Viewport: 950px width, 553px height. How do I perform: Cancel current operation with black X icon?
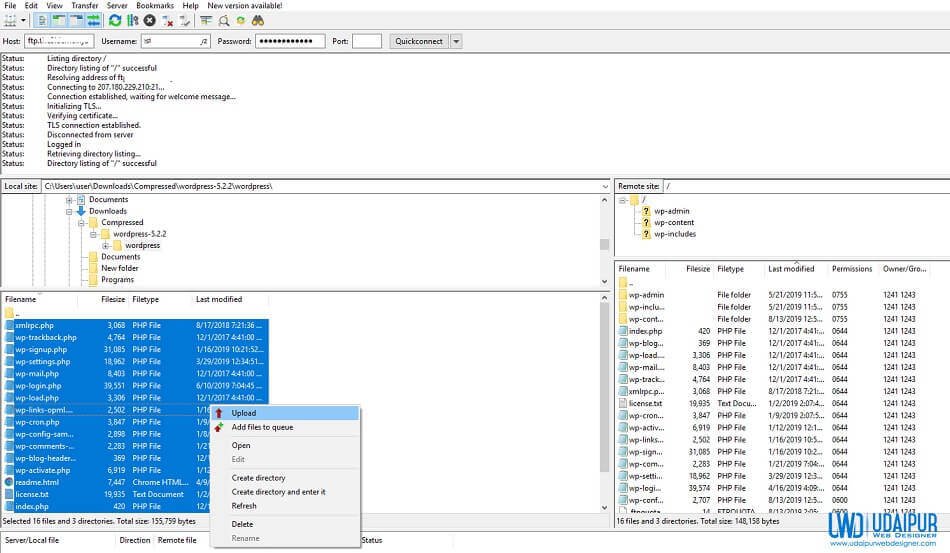pos(150,21)
